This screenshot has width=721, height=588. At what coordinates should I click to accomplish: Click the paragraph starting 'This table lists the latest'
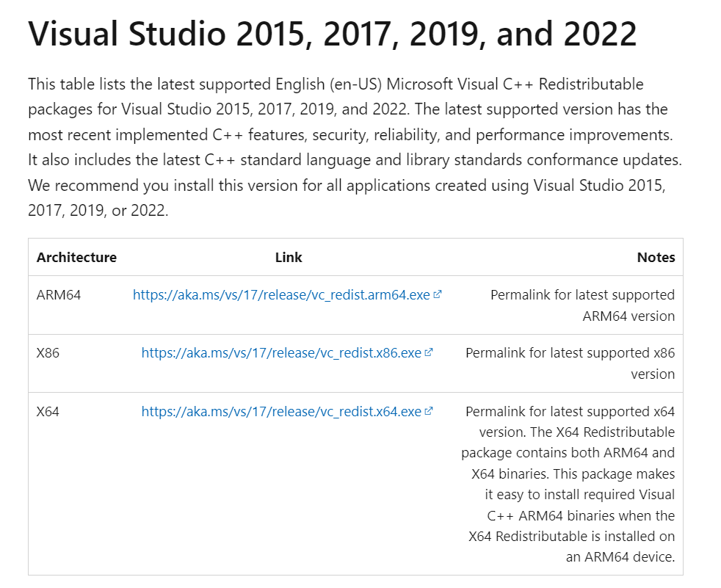355,147
